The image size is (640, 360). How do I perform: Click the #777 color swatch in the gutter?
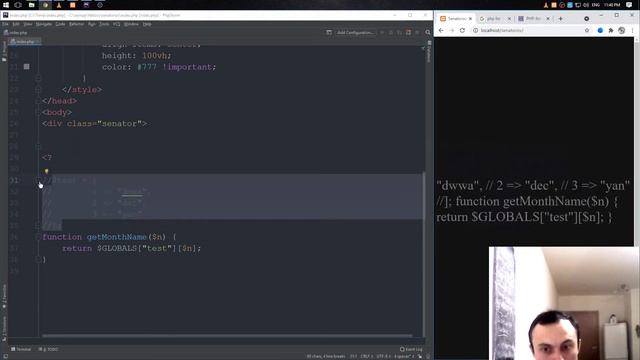pos(27,67)
